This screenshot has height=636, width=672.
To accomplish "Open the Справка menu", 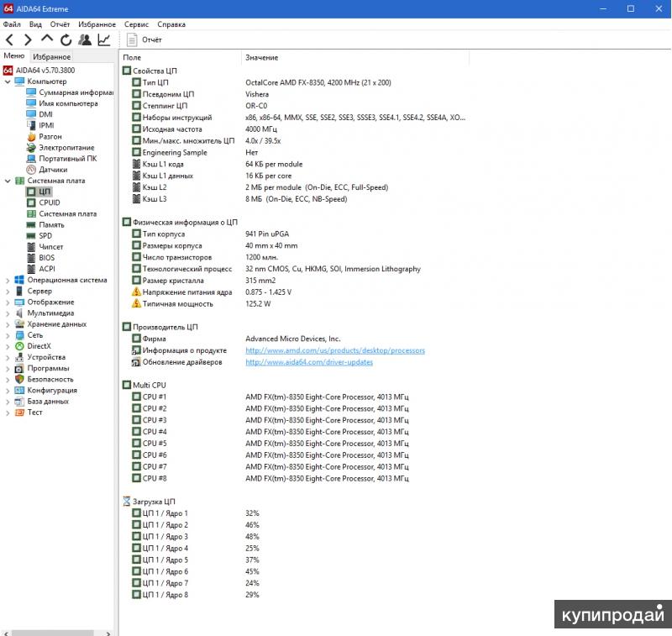I will [x=171, y=24].
